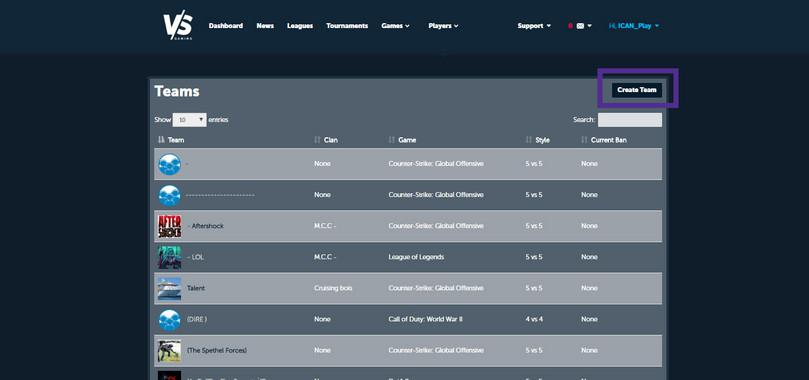Click the 4 vs 4 style cell

click(x=534, y=319)
